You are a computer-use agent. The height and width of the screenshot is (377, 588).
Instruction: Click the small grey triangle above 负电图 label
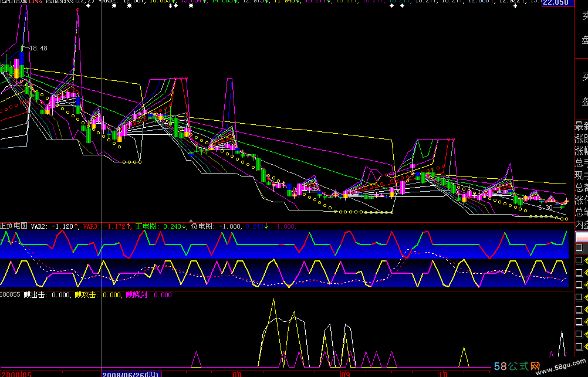191,220
